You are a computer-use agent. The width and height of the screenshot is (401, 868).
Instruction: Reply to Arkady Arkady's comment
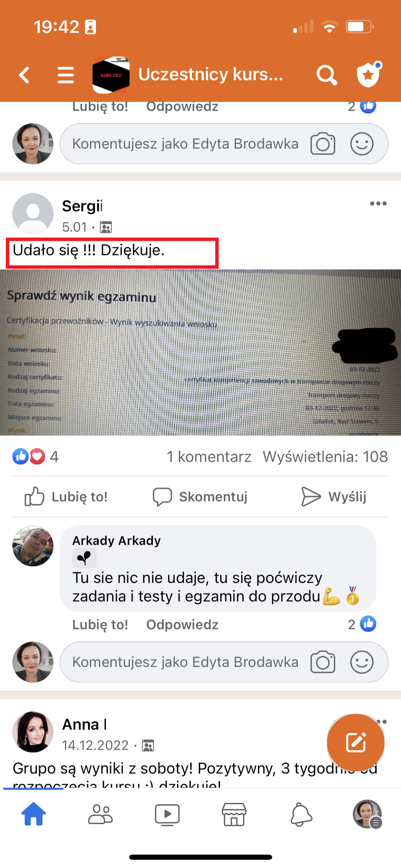coord(182,625)
